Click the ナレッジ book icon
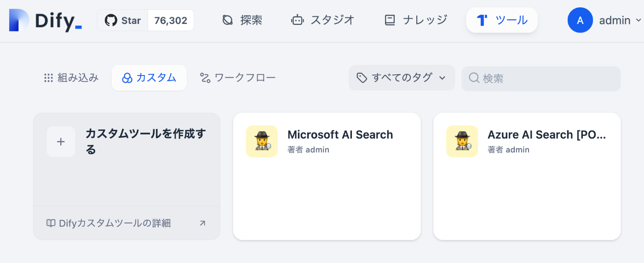Screen dimensions: 644x263 tap(390, 20)
